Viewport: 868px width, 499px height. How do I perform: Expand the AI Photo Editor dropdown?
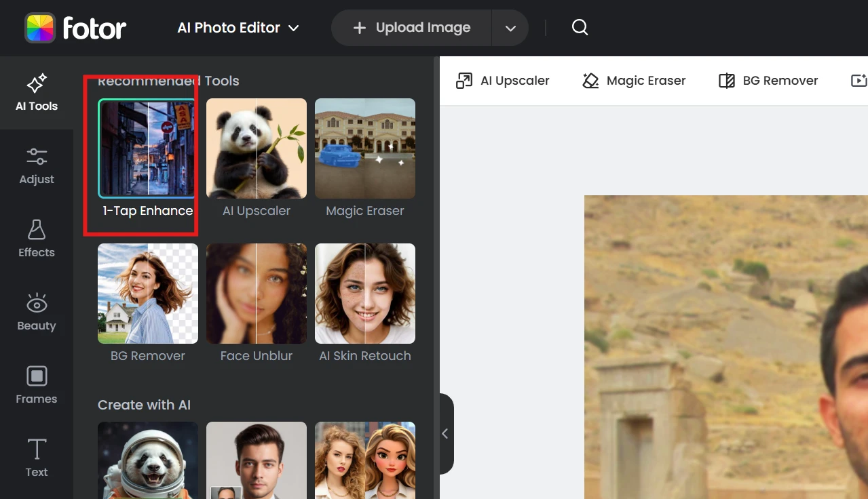[238, 28]
